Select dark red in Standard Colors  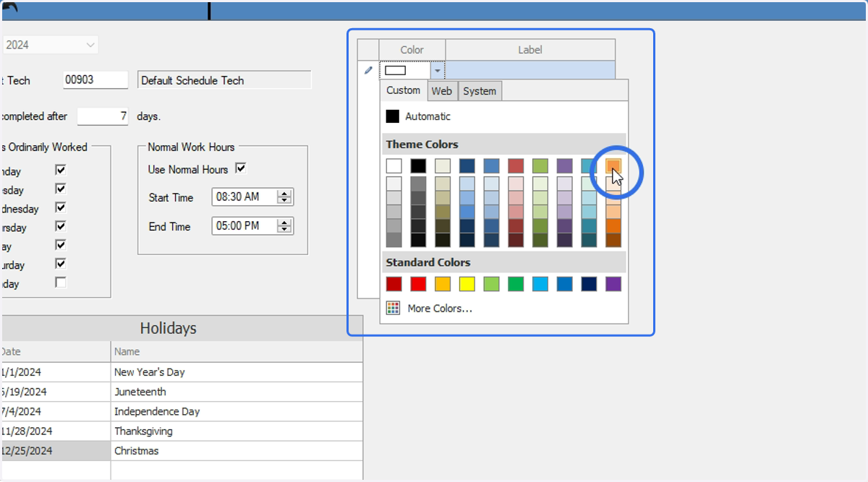[x=393, y=284]
